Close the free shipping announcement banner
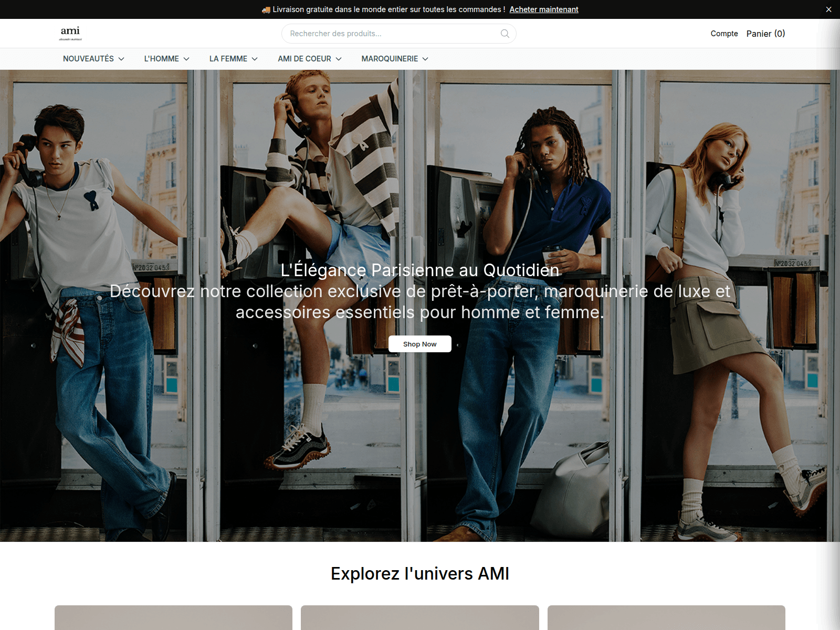This screenshot has width=840, height=630. coord(828,9)
